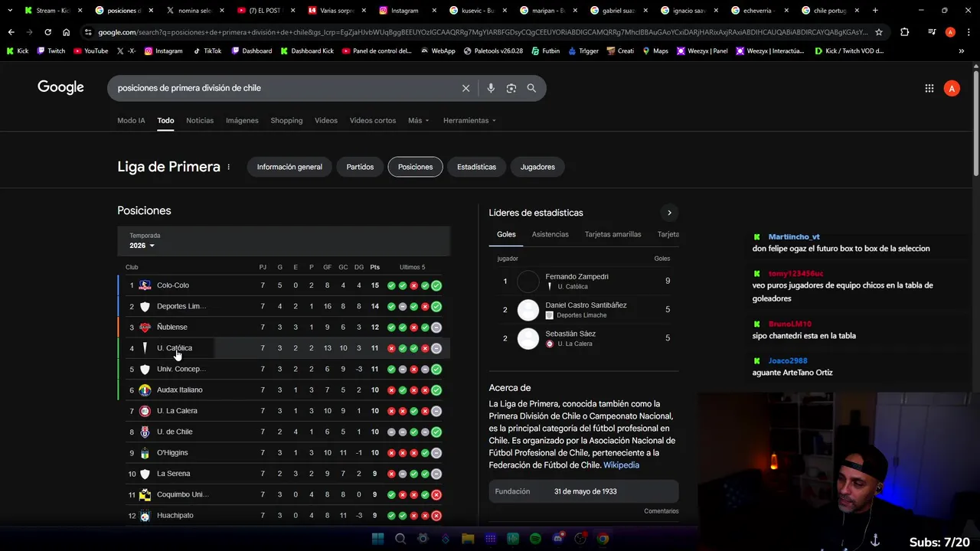Click the Estadísticas chip
This screenshot has width=980, height=551.
[476, 167]
